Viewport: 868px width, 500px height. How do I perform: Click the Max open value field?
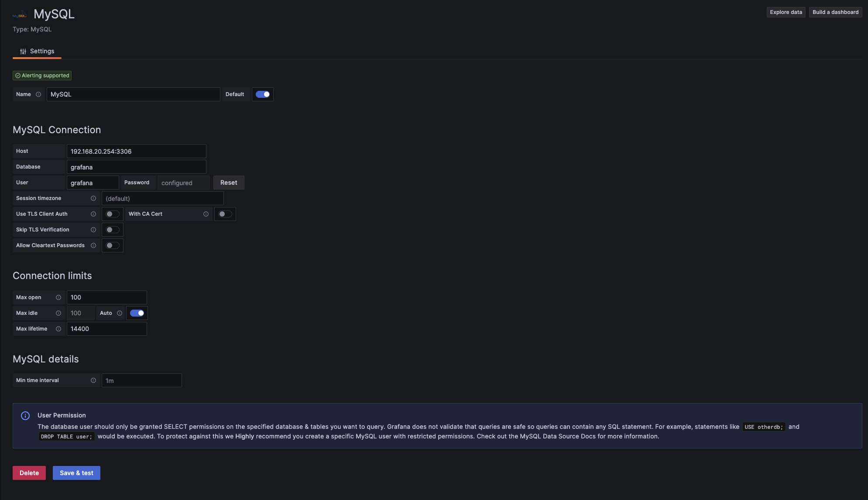(107, 297)
